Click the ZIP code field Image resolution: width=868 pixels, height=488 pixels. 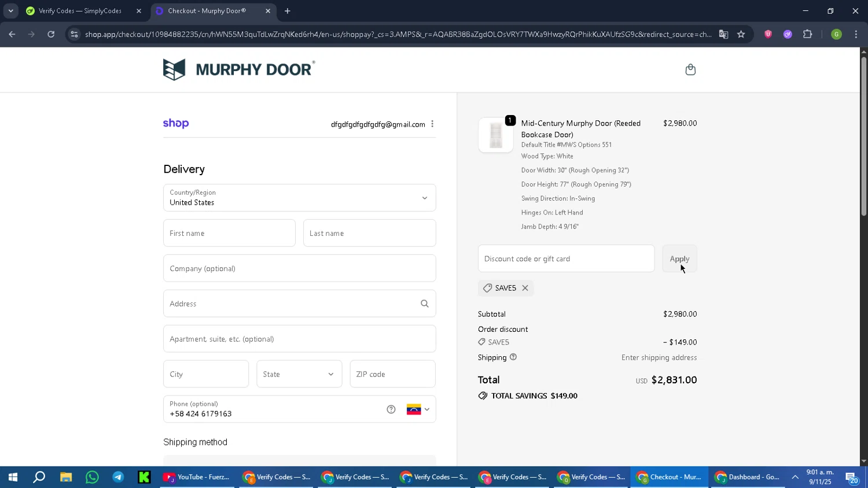392,374
